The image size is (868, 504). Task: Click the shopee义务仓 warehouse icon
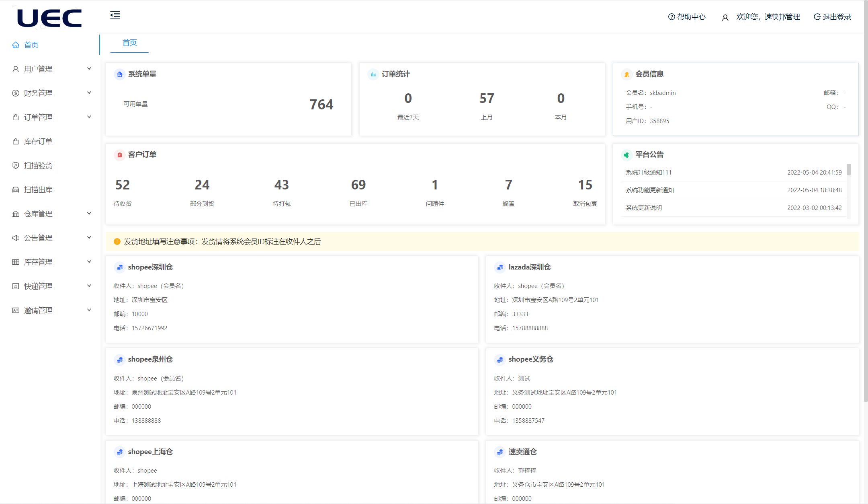[x=500, y=360]
